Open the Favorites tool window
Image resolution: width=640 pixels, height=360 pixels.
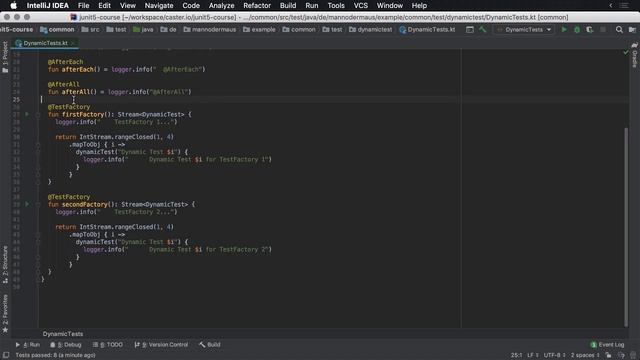click(5, 313)
